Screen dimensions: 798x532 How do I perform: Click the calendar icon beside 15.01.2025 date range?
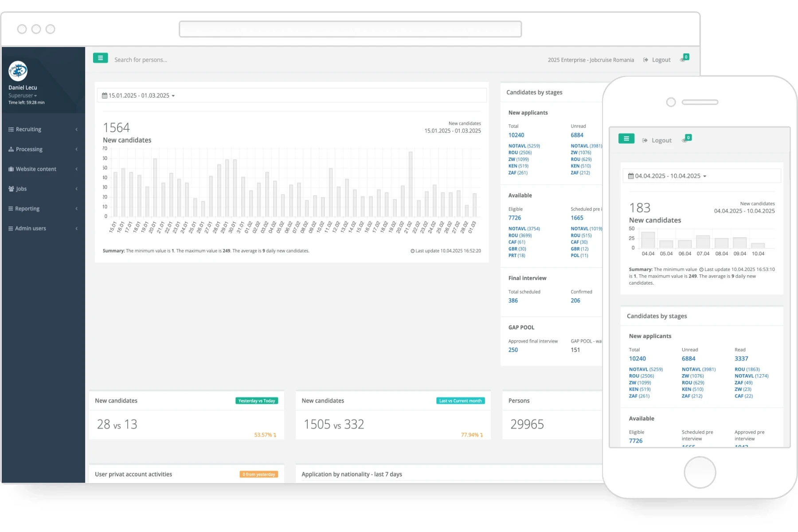click(x=105, y=96)
